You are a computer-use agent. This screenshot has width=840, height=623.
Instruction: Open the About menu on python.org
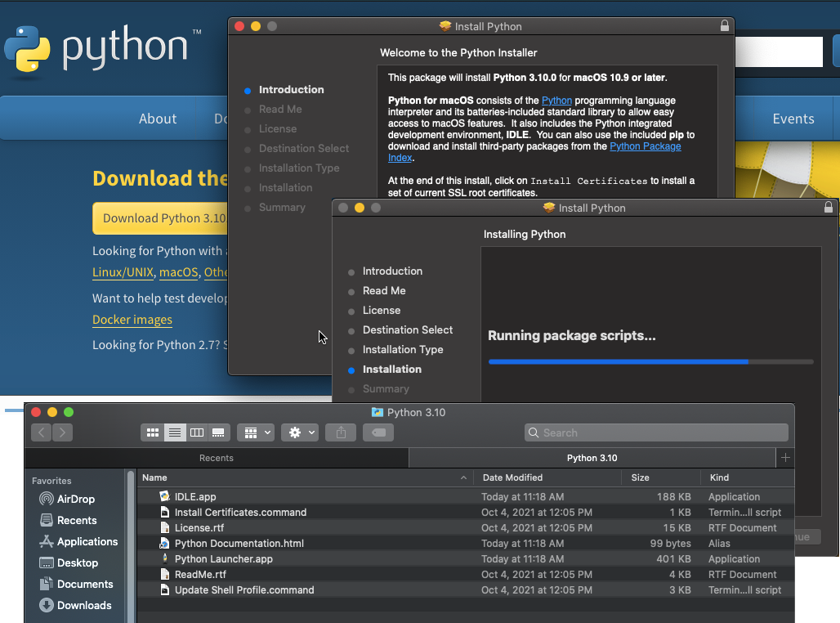click(x=158, y=119)
